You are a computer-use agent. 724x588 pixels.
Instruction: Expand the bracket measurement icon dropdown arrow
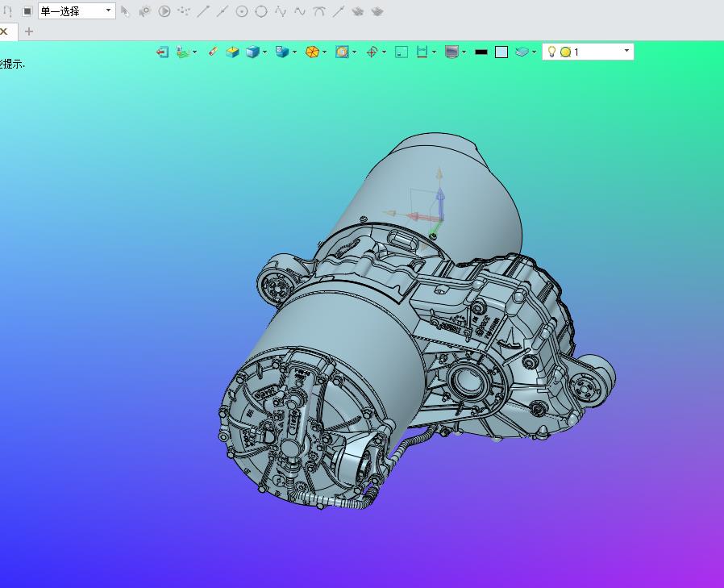(x=434, y=52)
